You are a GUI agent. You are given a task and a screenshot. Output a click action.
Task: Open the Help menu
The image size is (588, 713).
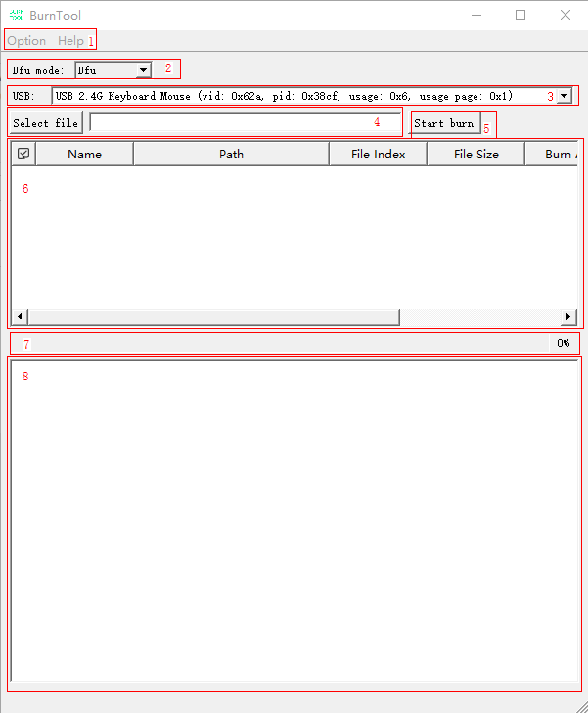(70, 41)
